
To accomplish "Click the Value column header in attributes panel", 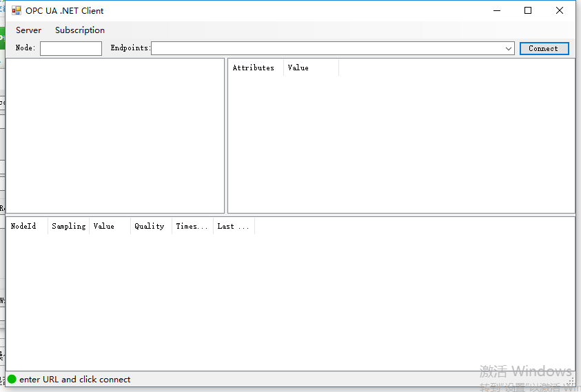I will click(312, 68).
